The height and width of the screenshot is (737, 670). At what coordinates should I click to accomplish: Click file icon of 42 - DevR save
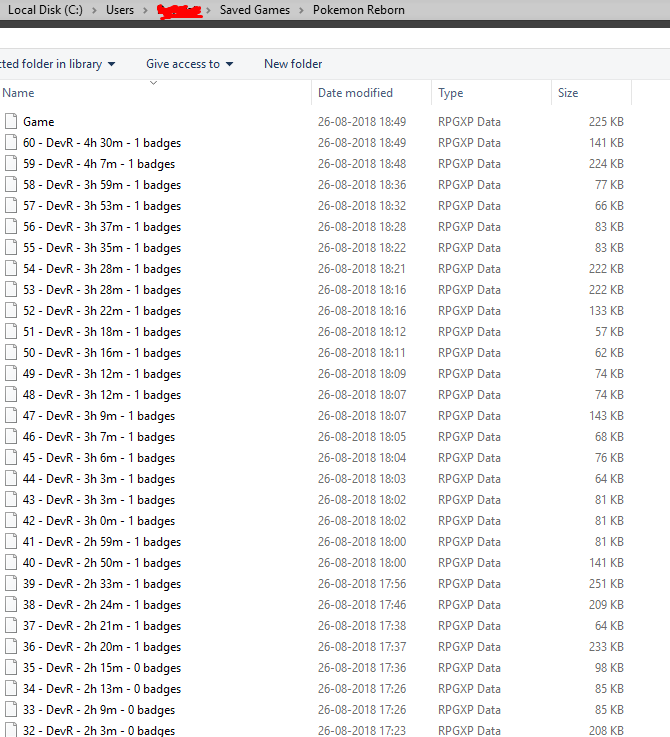[x=11, y=520]
